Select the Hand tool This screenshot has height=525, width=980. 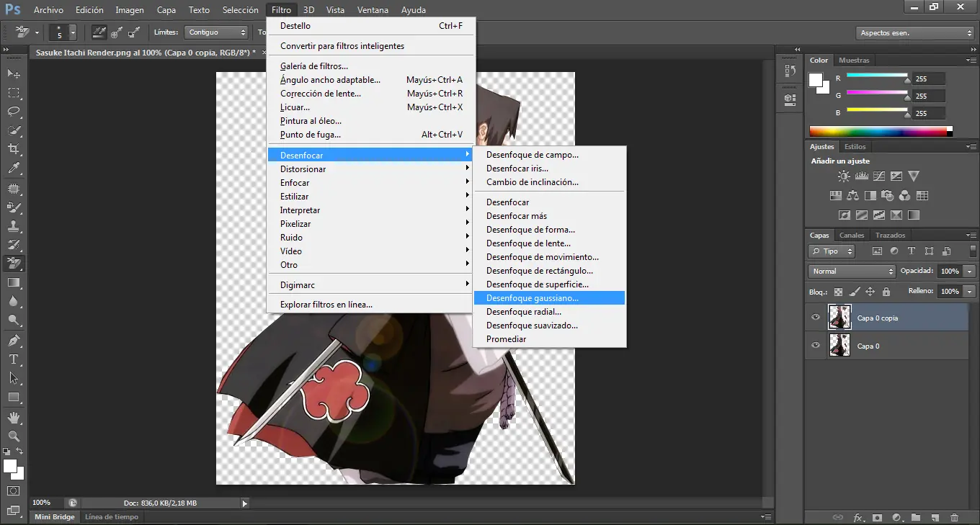click(x=14, y=417)
